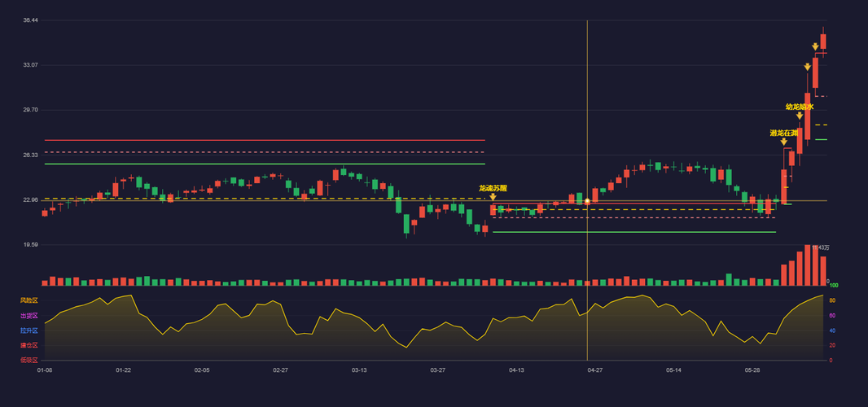Click the 04-27 date label
Image resolution: width=868 pixels, height=407 pixels.
click(595, 370)
